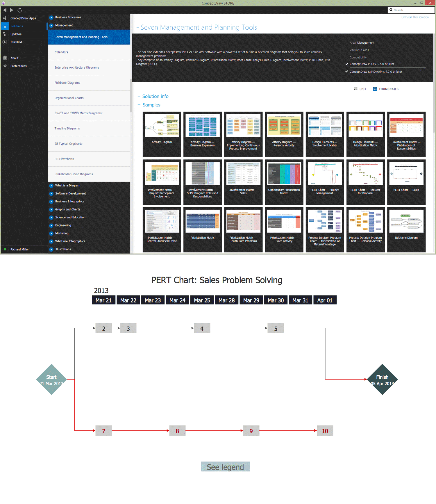Switch to THUMBNAILS view
This screenshot has height=504, width=436.
(x=386, y=89)
